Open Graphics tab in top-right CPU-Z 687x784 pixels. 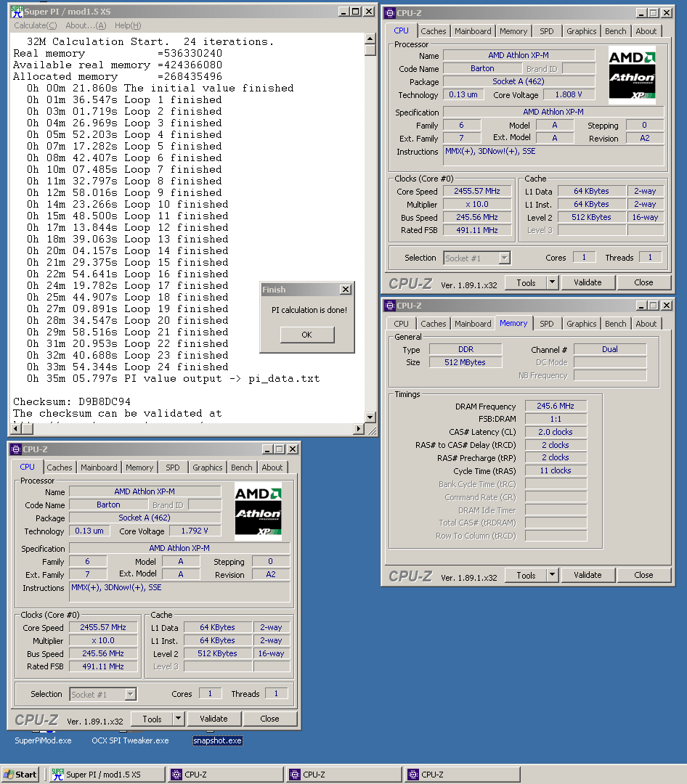click(x=582, y=31)
